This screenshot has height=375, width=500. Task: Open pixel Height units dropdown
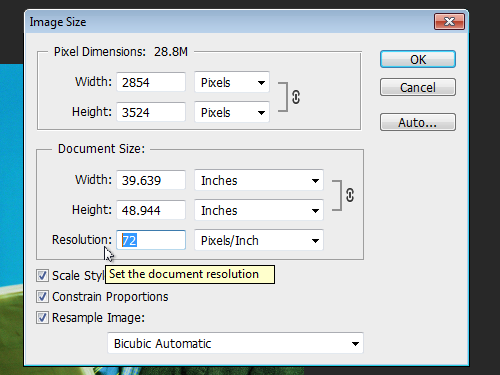click(x=232, y=112)
